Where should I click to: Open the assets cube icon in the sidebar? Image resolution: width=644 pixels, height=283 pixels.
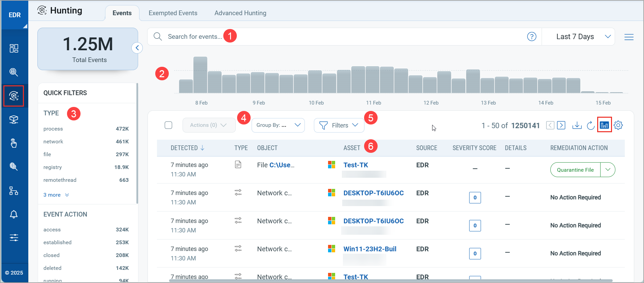pos(14,119)
